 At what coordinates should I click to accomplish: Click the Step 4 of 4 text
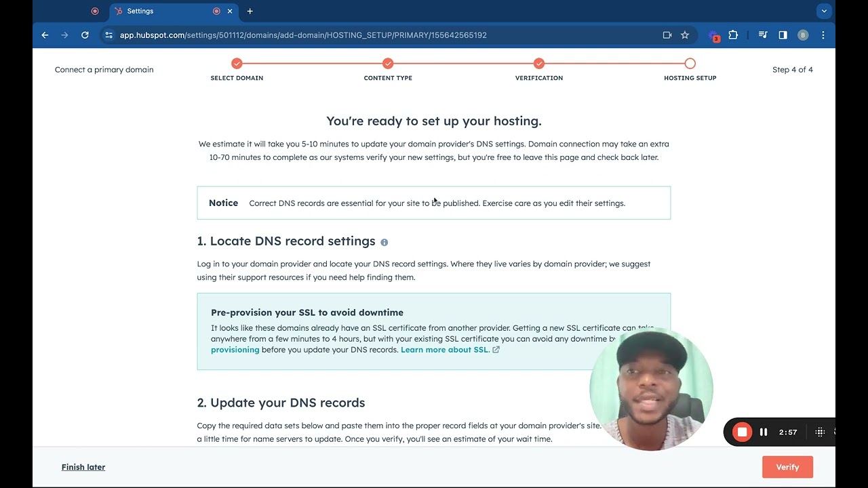pyautogui.click(x=793, y=70)
